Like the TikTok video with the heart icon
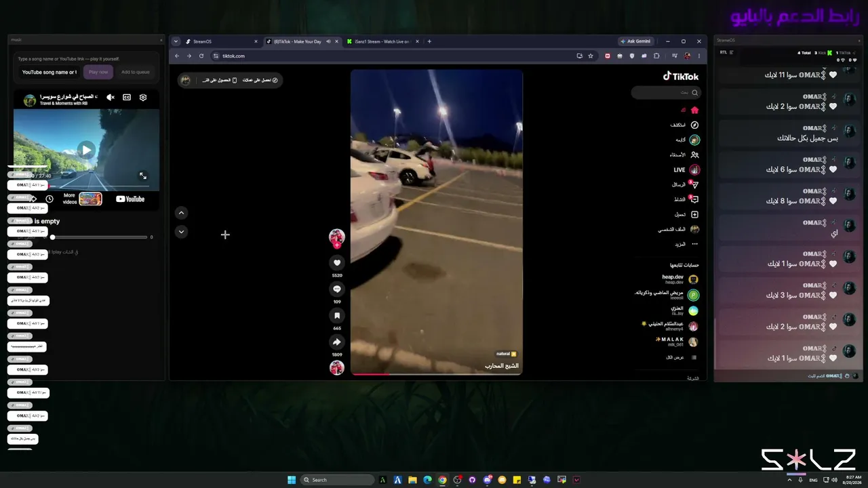This screenshot has width=868, height=488. pyautogui.click(x=336, y=263)
